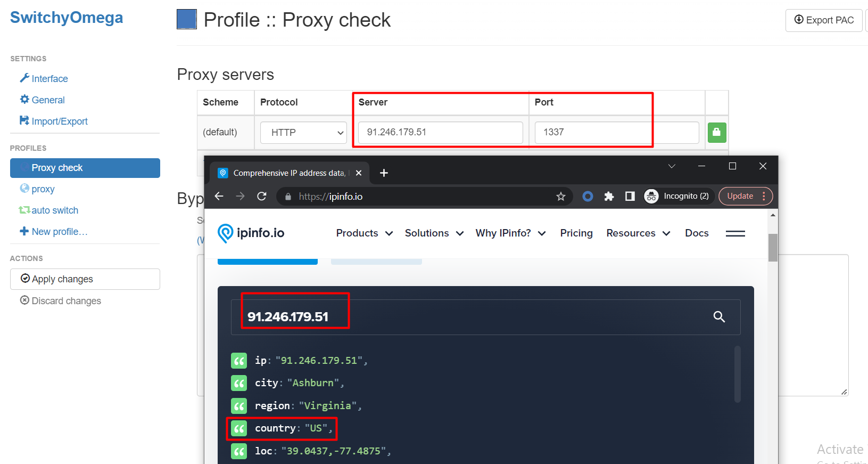Open a new tab in Chrome window
The width and height of the screenshot is (868, 464).
(x=384, y=173)
